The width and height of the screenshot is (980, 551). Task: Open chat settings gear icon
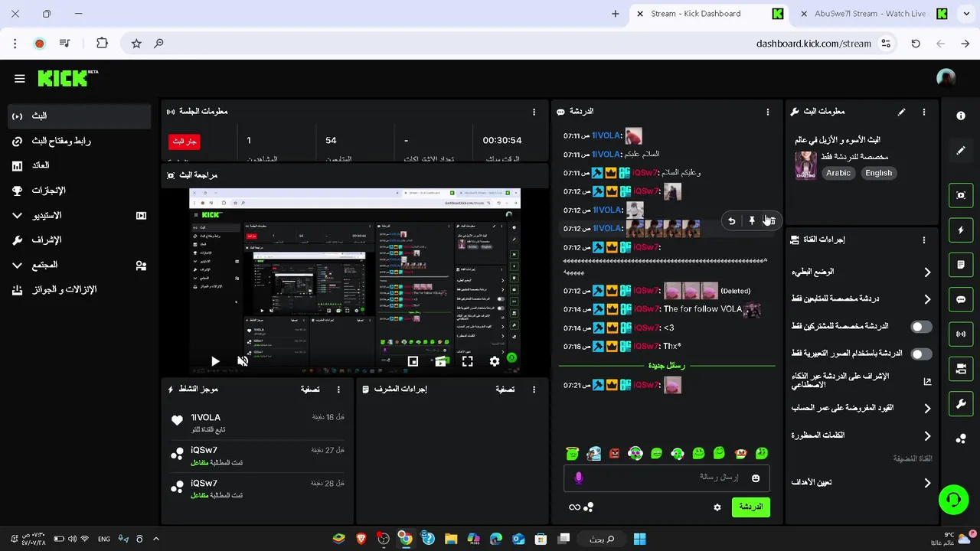(x=717, y=507)
